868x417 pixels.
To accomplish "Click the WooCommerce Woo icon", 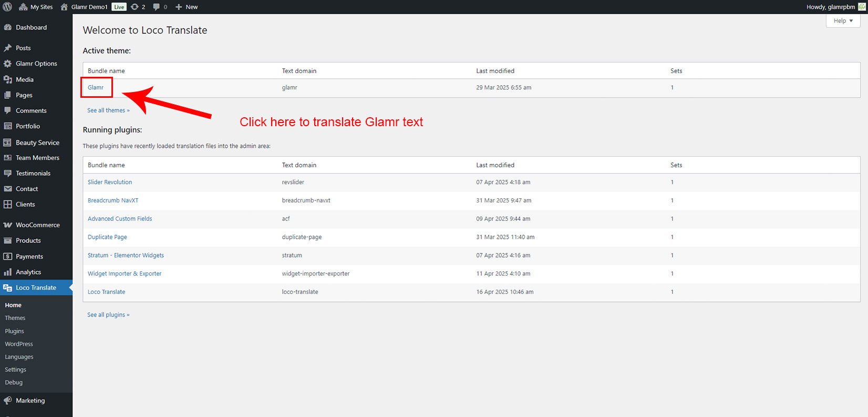I will click(x=8, y=225).
